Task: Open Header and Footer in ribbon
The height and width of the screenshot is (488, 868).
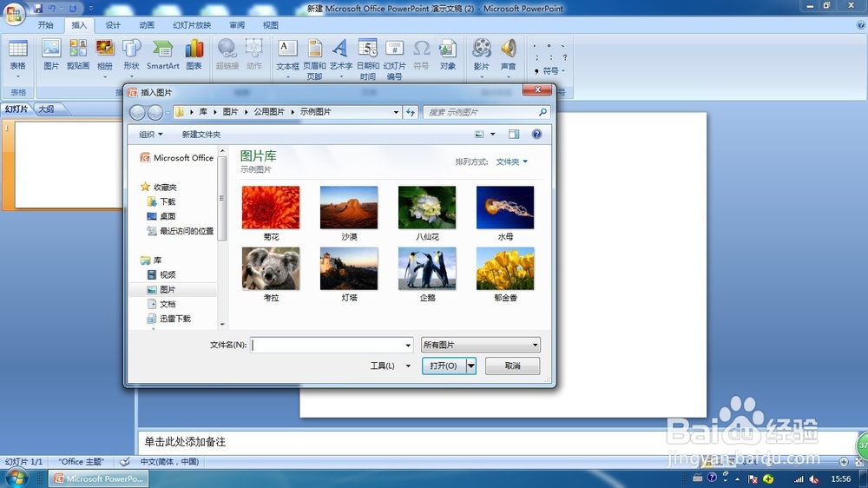Action: coord(314,58)
